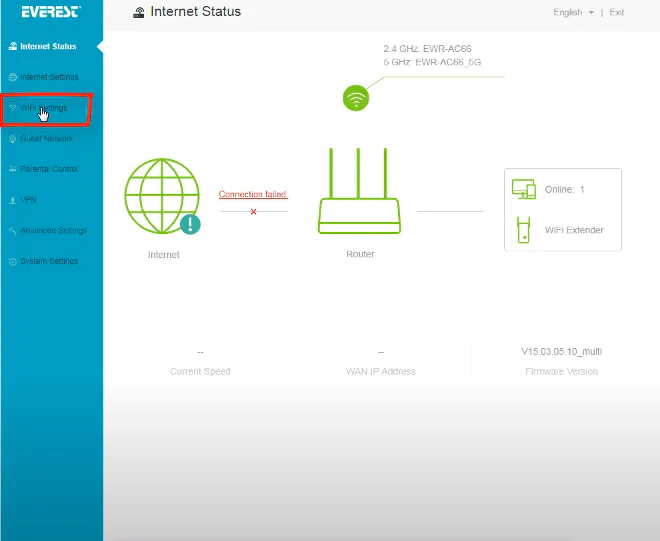Click the green WiFi signal icon
Viewport: 660px width, 541px height.
(355, 97)
